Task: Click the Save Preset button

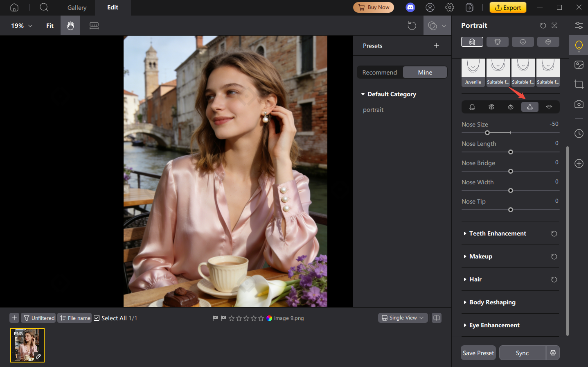Action: click(x=478, y=353)
